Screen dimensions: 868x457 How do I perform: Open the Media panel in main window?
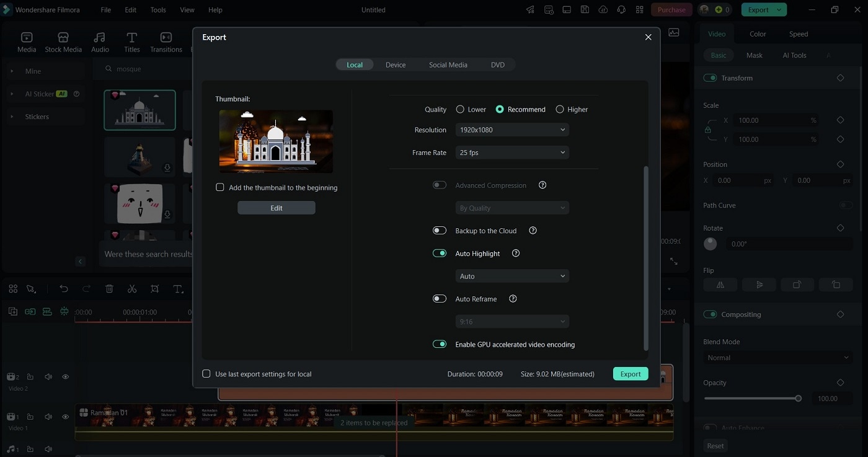(27, 42)
